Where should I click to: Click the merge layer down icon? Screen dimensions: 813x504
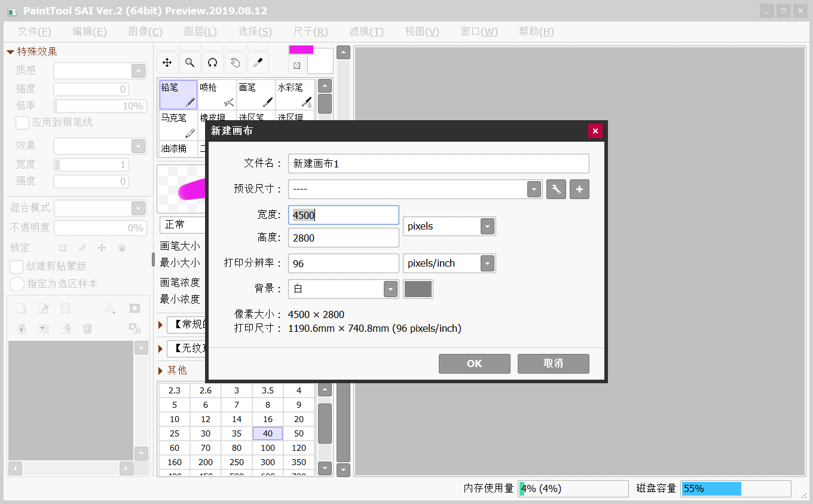pyautogui.click(x=21, y=328)
